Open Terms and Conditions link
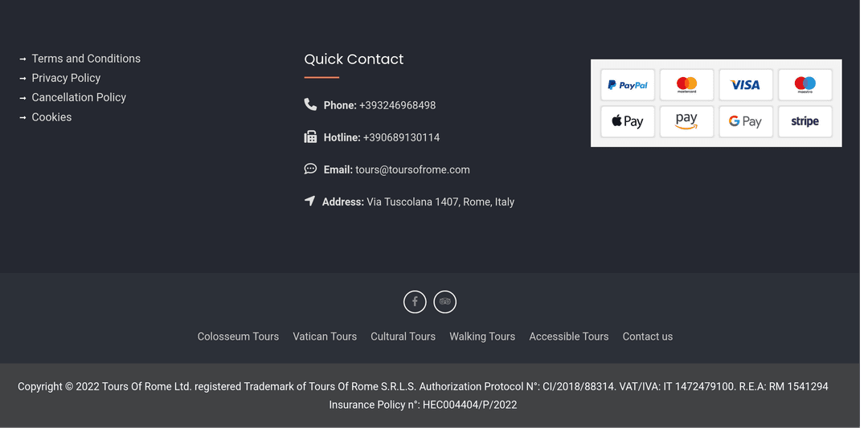 87,59
